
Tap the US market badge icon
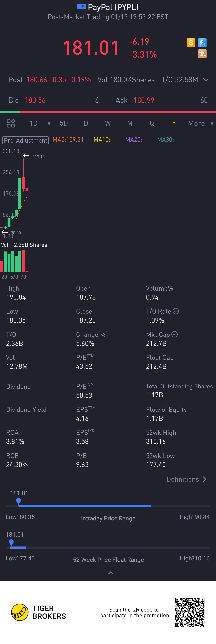click(x=81, y=7)
